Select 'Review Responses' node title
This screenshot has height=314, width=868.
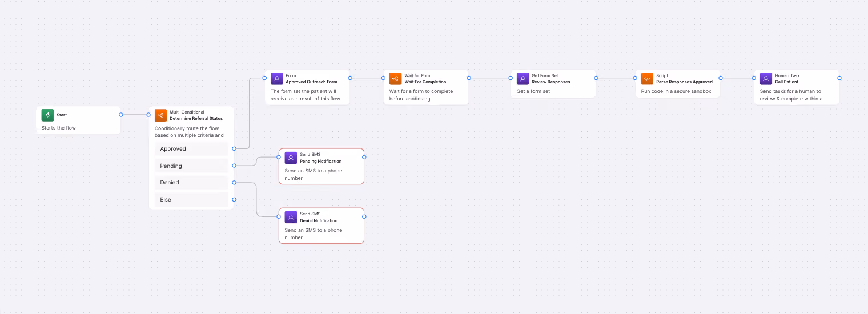click(x=550, y=82)
